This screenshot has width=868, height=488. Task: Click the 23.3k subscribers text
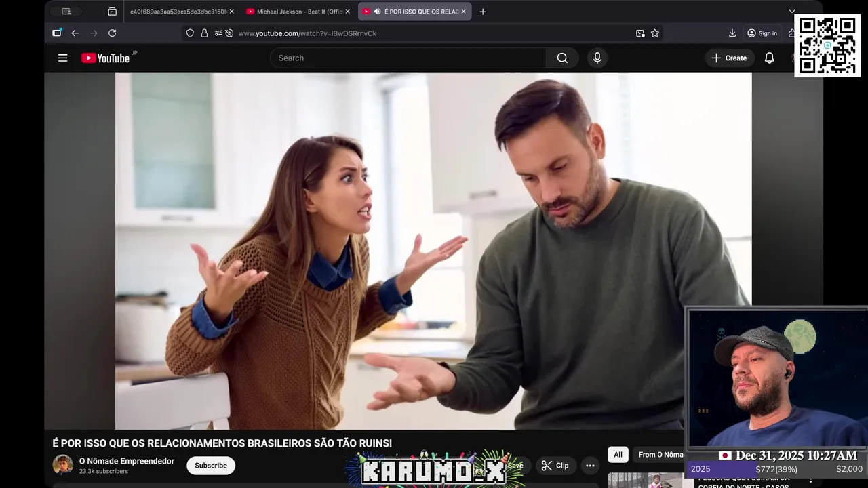click(x=104, y=471)
